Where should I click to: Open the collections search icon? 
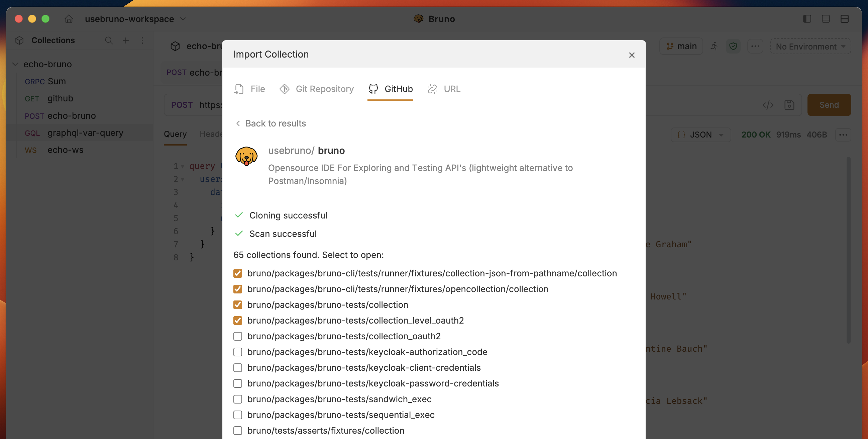(x=108, y=40)
